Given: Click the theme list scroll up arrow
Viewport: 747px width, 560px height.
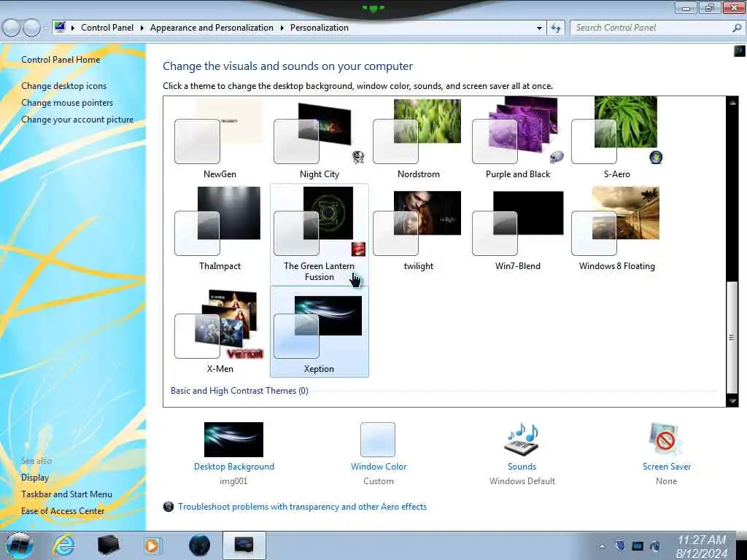Looking at the screenshot, I should 732,102.
